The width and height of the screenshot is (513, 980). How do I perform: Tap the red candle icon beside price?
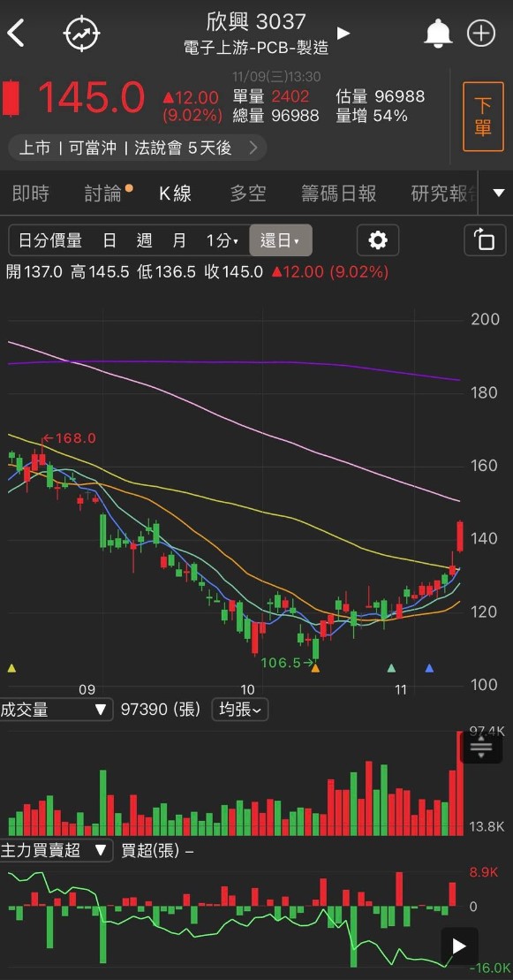[x=11, y=97]
